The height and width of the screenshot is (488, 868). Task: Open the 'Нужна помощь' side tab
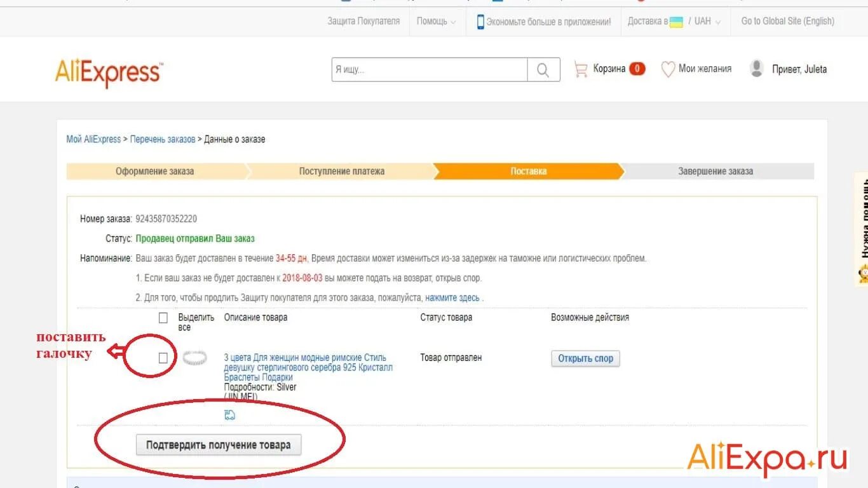pos(861,229)
